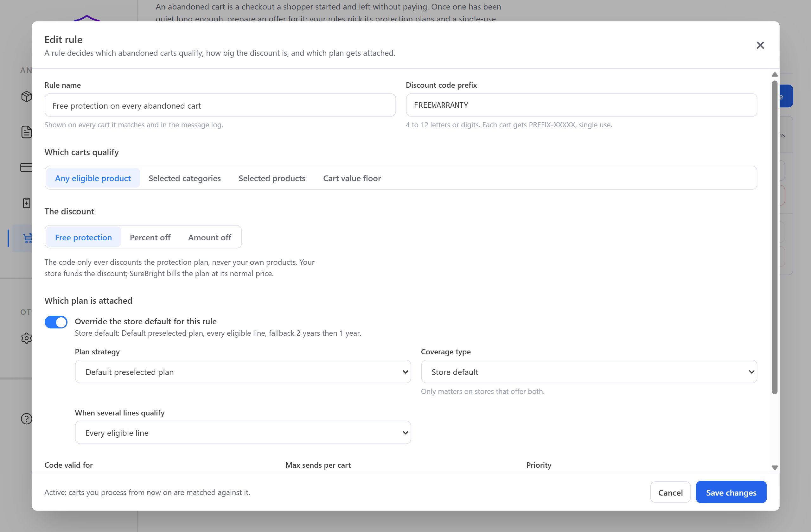Select the Cart value floor tab
Screen dimensions: 811x532
(352, 178)
